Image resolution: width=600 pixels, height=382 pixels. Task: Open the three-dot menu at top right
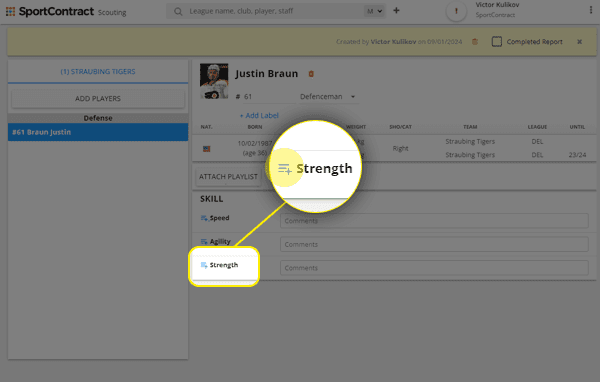(x=591, y=10)
